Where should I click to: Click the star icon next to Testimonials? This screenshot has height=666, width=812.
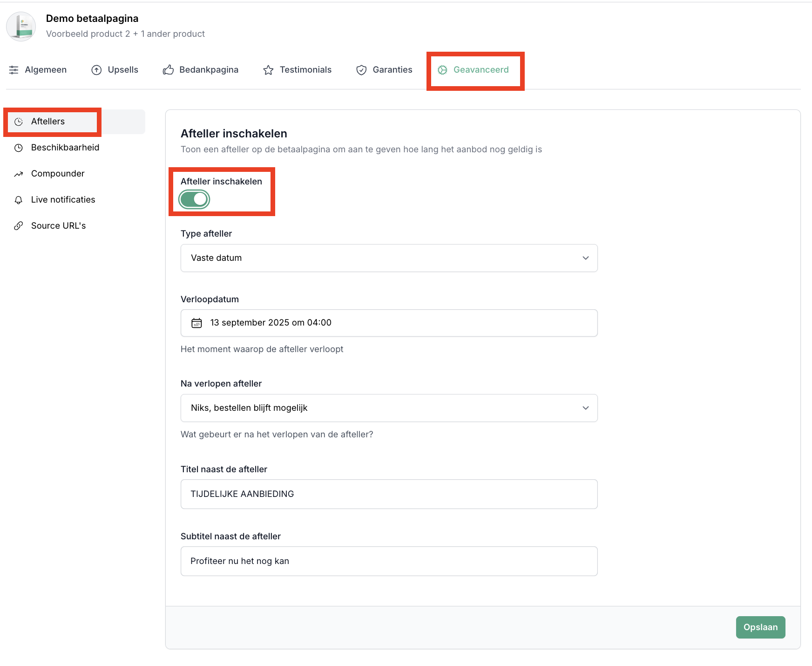pos(268,70)
